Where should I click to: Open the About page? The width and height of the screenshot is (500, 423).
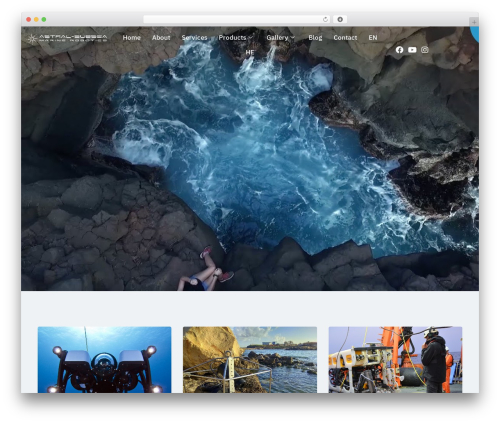click(x=161, y=38)
